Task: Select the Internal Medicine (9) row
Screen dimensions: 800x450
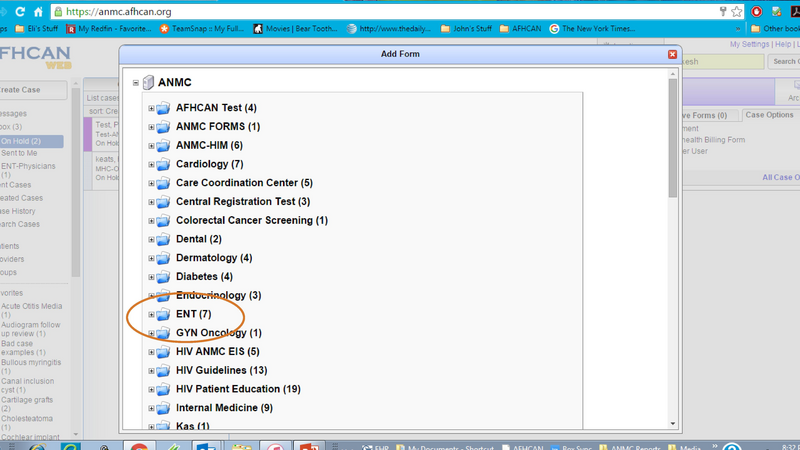Action: point(224,408)
